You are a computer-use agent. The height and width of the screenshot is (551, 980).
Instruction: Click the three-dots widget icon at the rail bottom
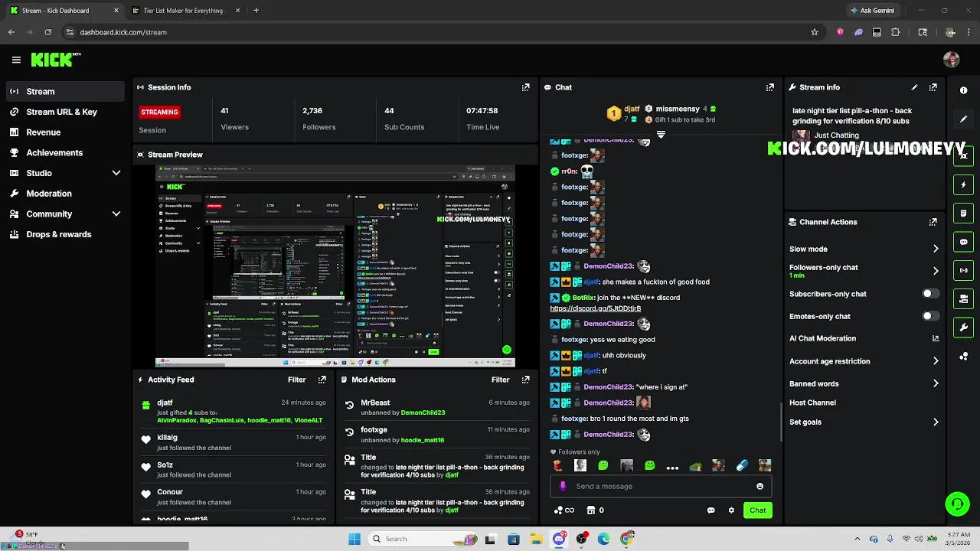pyautogui.click(x=963, y=356)
